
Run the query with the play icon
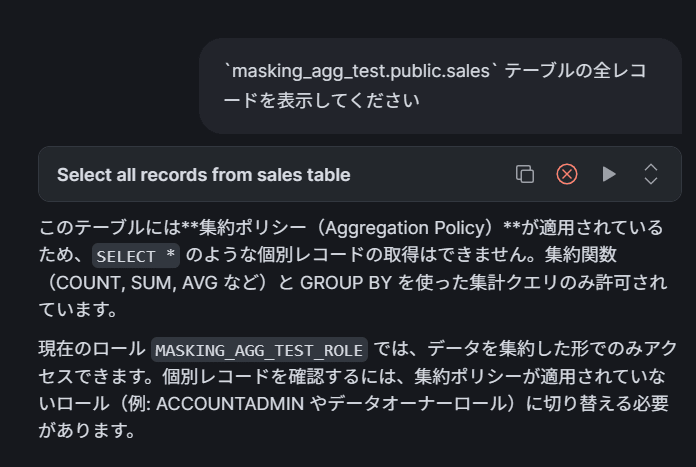(609, 174)
